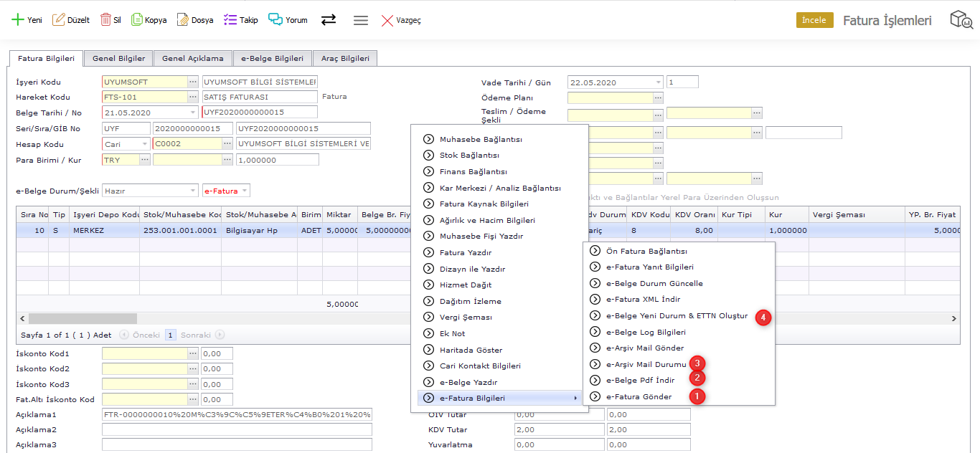Choose Muhasebe Bağlantısı menu entry
980x453 pixels.
(x=481, y=139)
